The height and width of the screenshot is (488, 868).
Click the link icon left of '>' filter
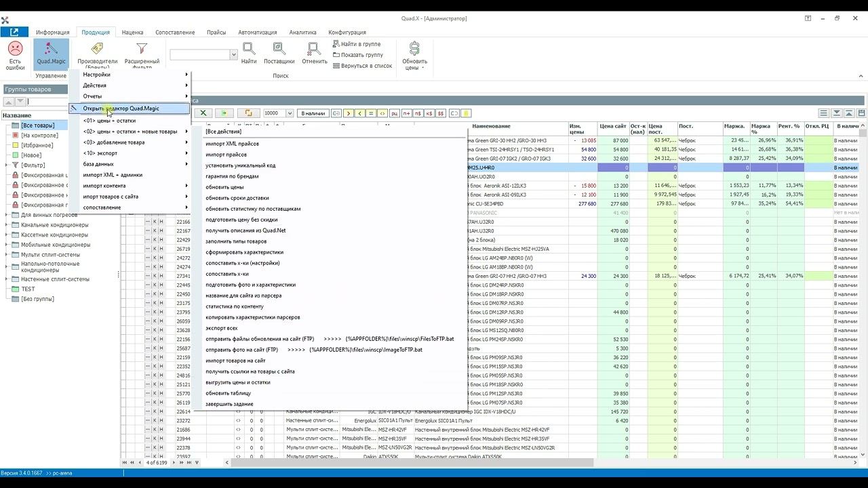[x=336, y=113]
